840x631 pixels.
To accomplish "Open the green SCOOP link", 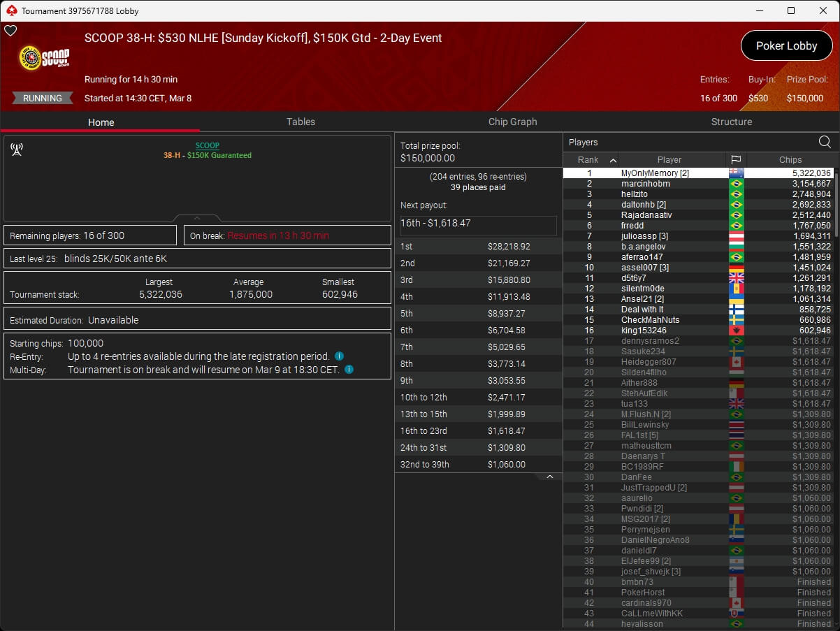I will (x=207, y=145).
